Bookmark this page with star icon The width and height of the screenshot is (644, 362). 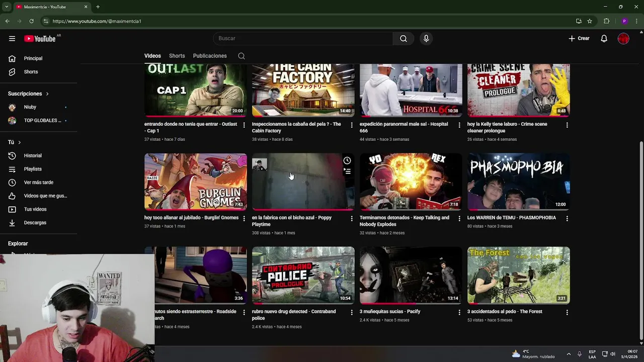[x=590, y=21]
